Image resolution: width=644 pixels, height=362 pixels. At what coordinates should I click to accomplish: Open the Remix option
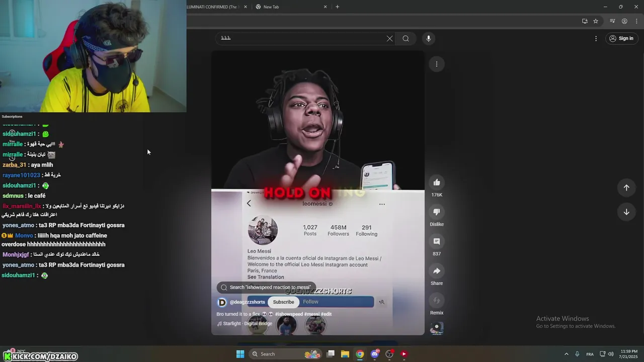point(437,301)
